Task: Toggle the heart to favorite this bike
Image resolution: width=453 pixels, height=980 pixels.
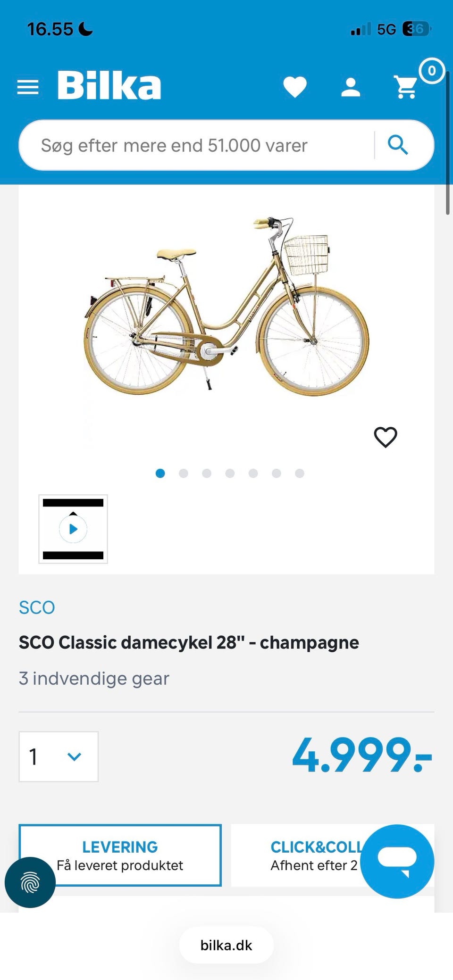Action: [386, 437]
